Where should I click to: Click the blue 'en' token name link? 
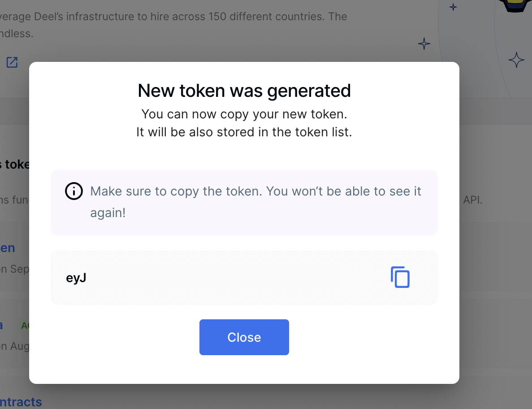point(8,248)
